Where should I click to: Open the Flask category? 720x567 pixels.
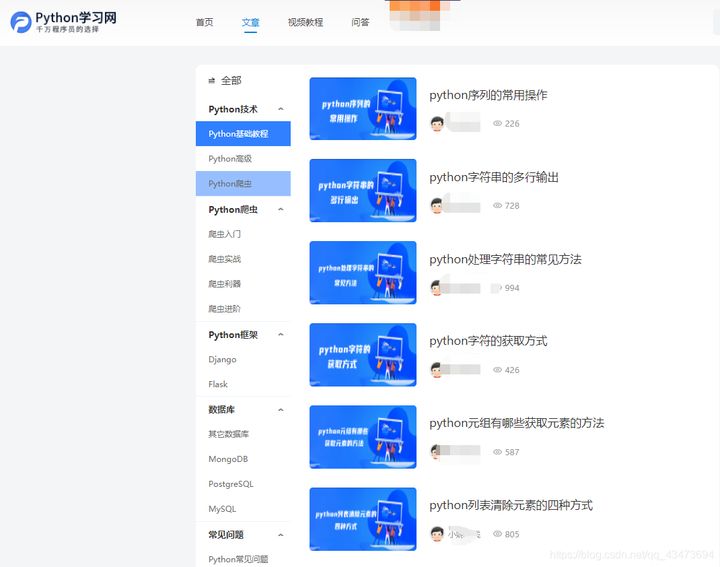218,384
